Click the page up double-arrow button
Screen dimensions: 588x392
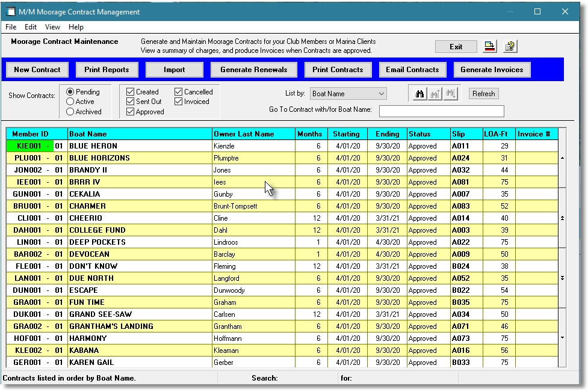point(562,218)
